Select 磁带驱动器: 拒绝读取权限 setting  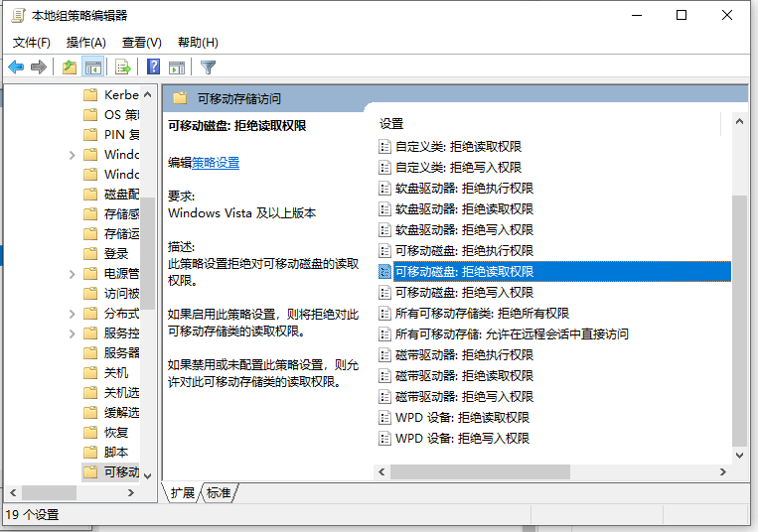click(456, 375)
